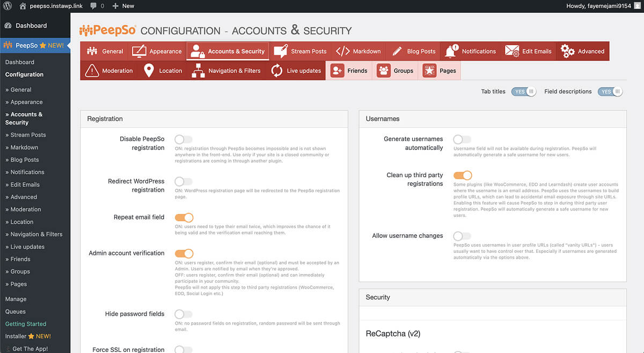Click the Moderation warning triangle icon
This screenshot has width=644, height=353.
pos(92,70)
